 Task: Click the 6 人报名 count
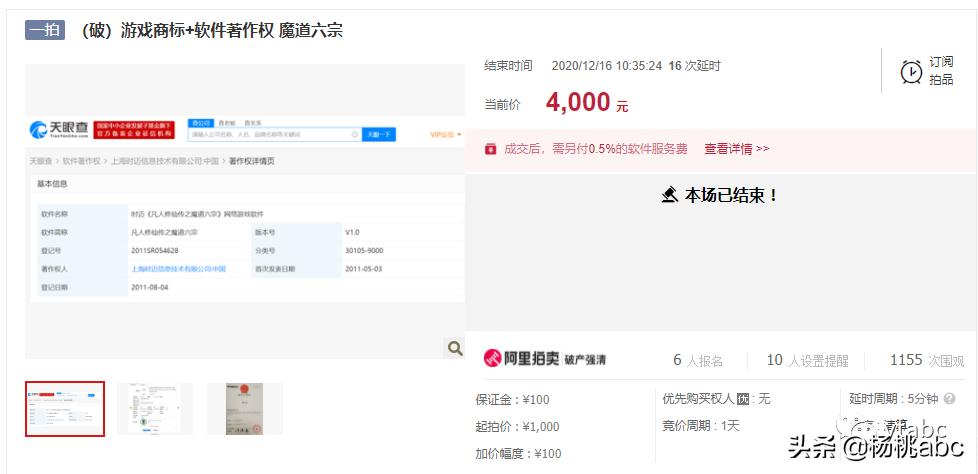(698, 360)
